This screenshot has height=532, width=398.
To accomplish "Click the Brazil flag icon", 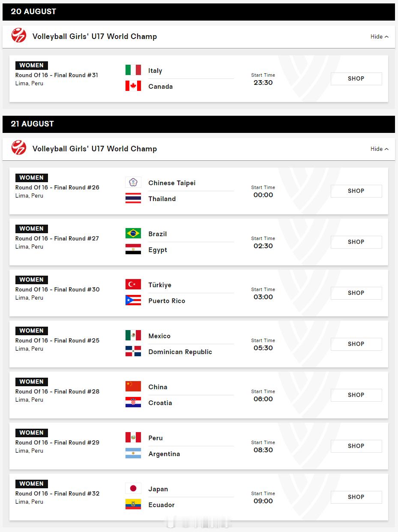I will [x=133, y=233].
